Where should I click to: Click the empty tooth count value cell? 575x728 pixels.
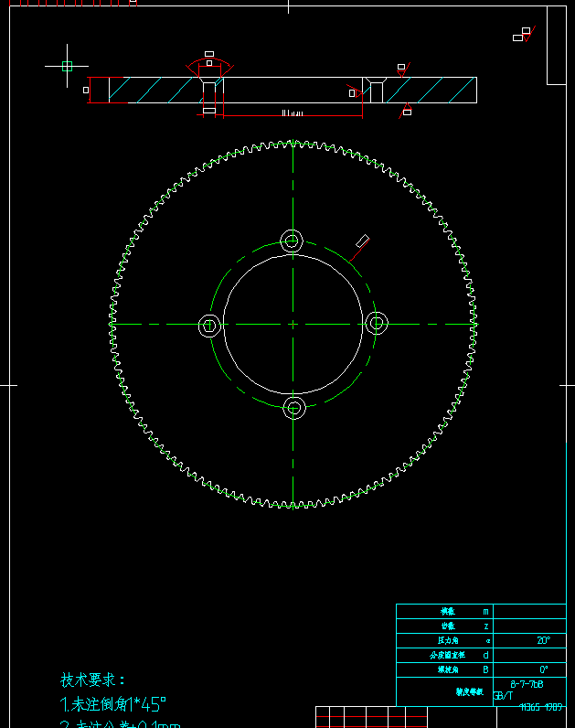(529, 626)
